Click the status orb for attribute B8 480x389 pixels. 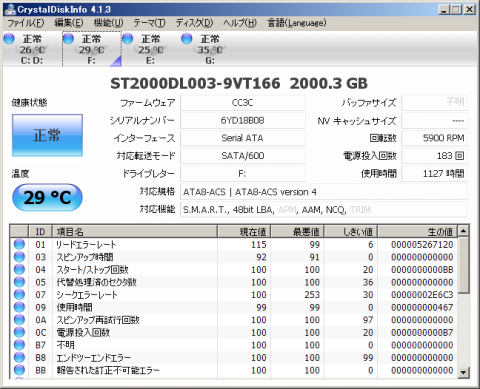pyautogui.click(x=19, y=357)
